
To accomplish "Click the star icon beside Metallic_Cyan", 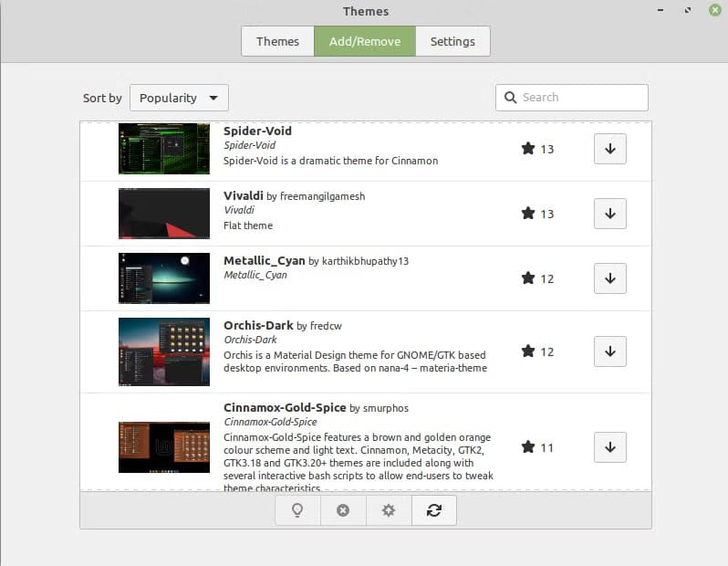I will (528, 278).
